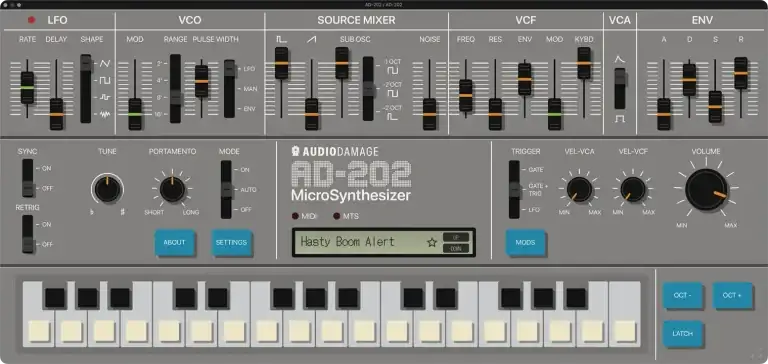
Task: Click the VEL-VCA knob
Action: pyautogui.click(x=579, y=189)
